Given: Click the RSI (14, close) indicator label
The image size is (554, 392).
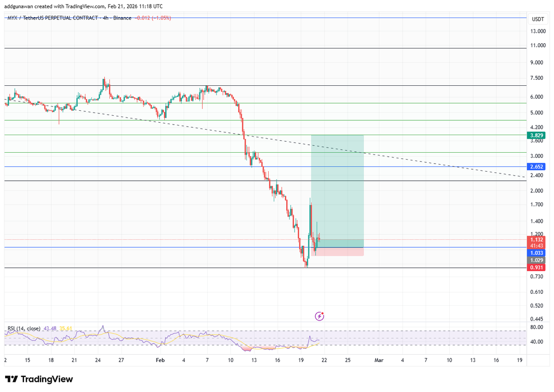Looking at the screenshot, I should [x=23, y=328].
